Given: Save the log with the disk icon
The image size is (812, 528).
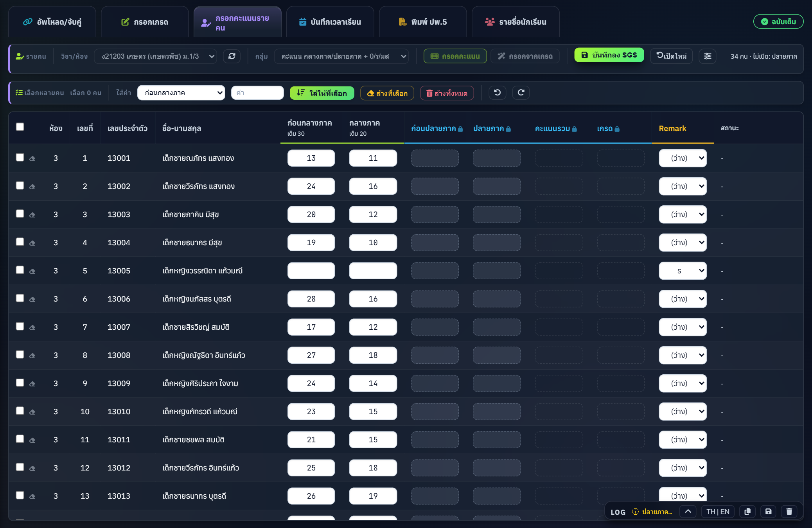Looking at the screenshot, I should coord(768,511).
